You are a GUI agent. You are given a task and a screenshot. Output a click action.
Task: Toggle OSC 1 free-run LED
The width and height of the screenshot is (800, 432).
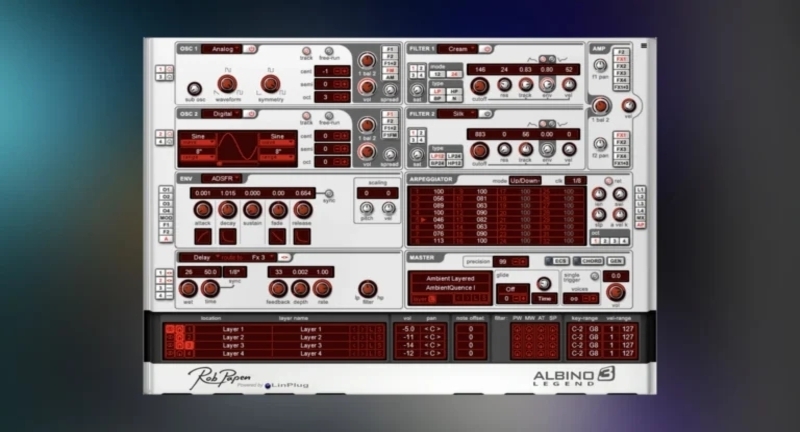point(329,51)
